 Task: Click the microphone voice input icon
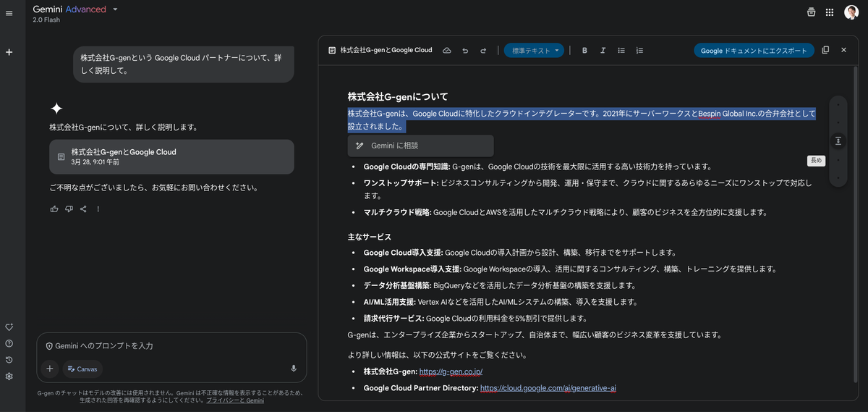[294, 369]
